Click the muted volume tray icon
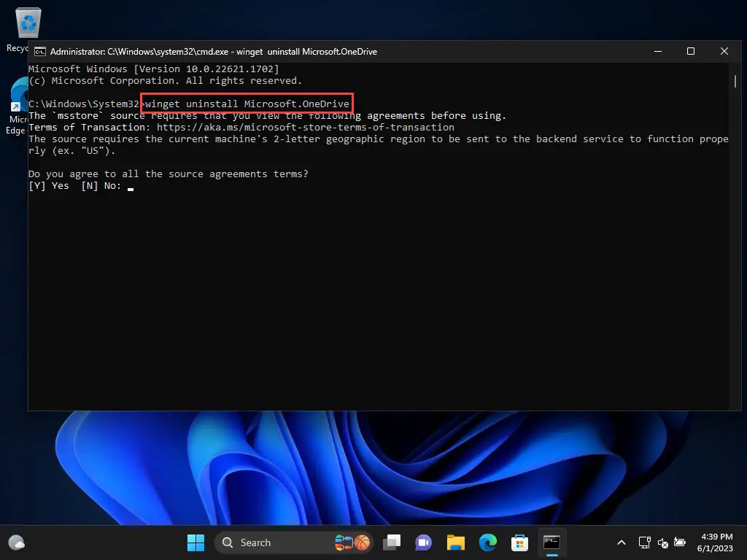The height and width of the screenshot is (560, 747). coord(662,542)
